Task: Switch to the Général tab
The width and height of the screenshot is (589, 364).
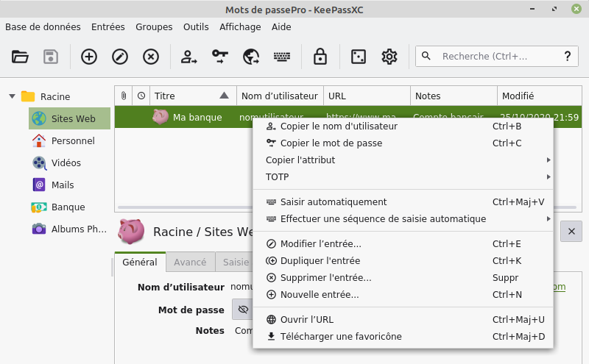Action: [x=140, y=262]
